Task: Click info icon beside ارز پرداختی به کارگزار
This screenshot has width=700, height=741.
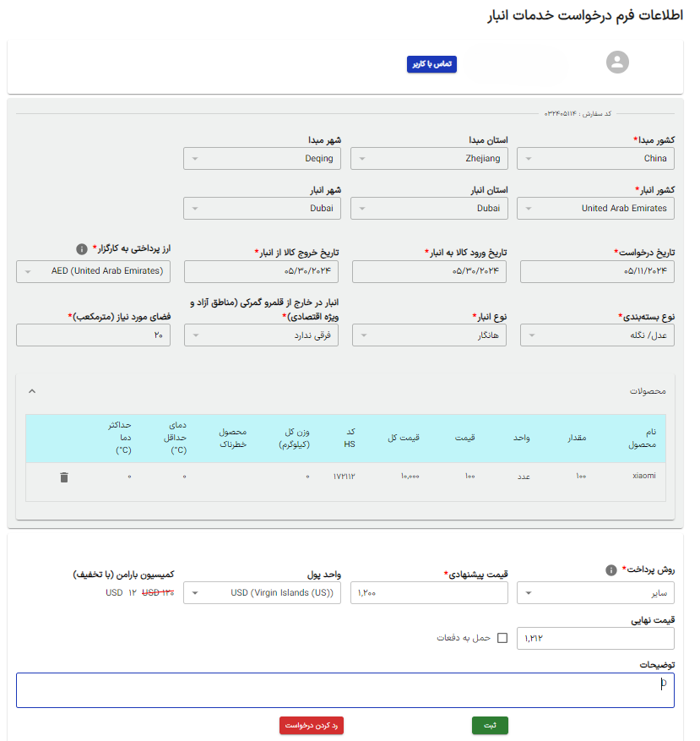Action: coord(82,249)
